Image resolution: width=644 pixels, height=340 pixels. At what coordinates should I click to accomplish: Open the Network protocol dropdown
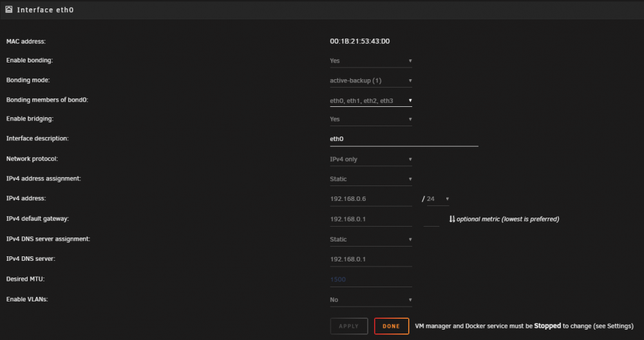pos(370,159)
